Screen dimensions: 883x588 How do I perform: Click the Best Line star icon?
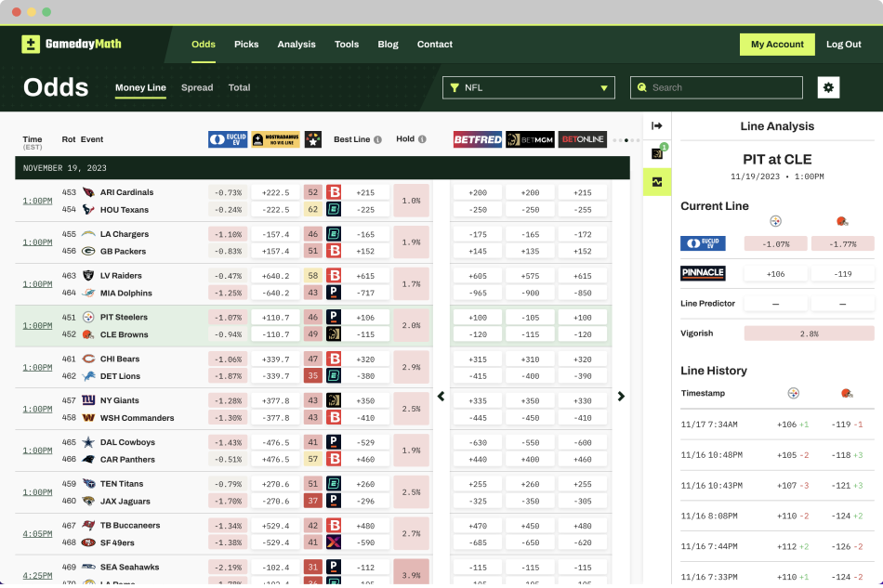313,139
